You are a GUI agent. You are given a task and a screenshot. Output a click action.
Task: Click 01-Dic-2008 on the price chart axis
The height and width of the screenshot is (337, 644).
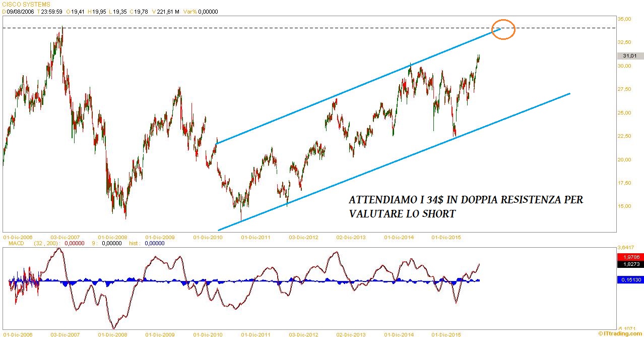click(x=112, y=237)
